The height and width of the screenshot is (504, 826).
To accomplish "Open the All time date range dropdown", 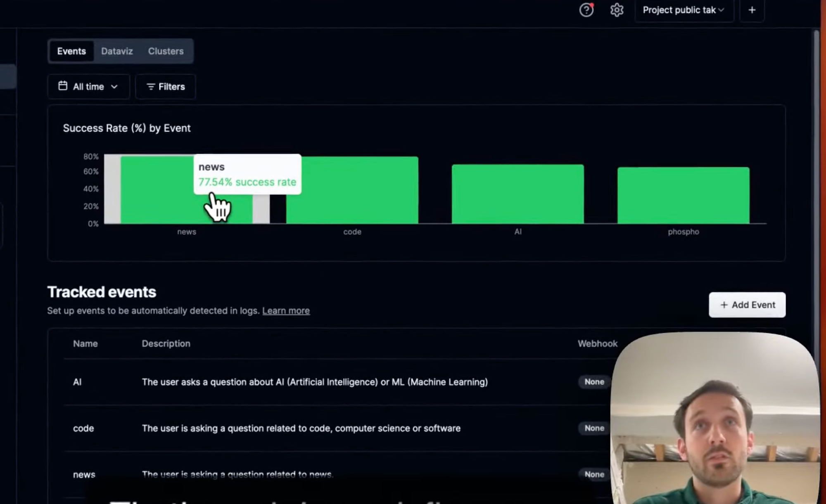I will (x=88, y=86).
